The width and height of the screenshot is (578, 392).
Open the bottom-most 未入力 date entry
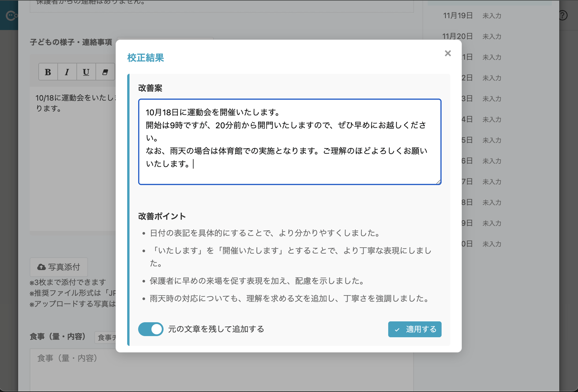coord(491,244)
